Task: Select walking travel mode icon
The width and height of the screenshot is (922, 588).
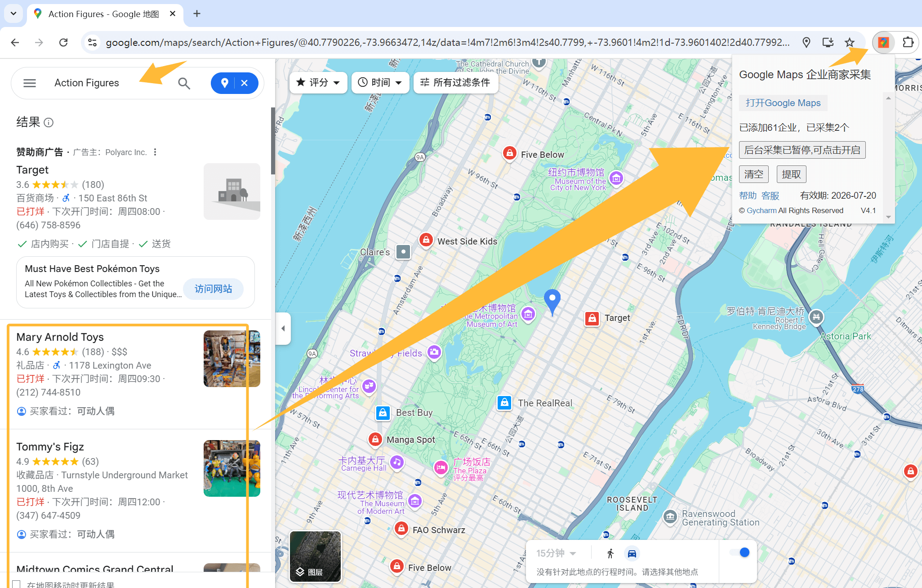Action: pos(610,553)
